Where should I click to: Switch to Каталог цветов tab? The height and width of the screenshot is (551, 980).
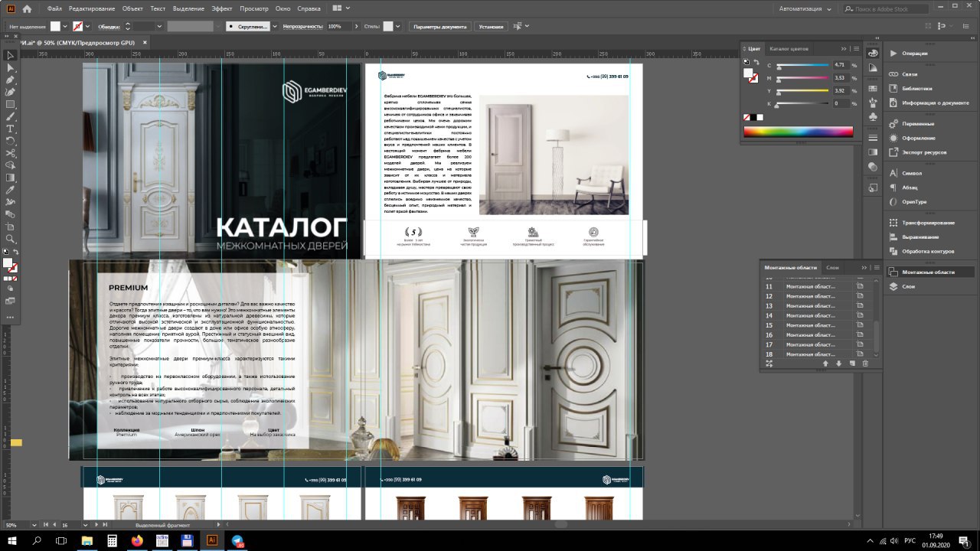789,48
